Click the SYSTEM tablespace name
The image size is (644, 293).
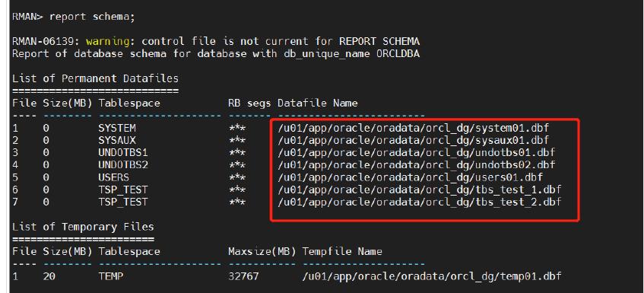point(116,128)
